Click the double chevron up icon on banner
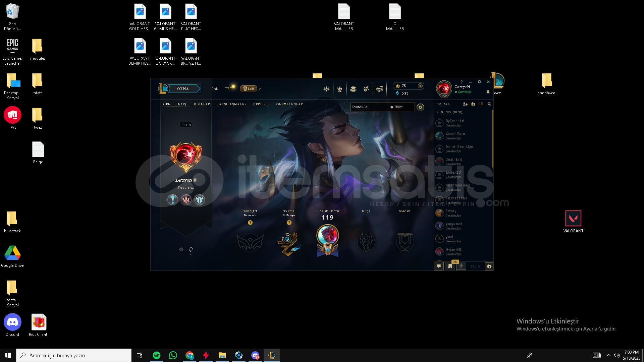 (181, 249)
